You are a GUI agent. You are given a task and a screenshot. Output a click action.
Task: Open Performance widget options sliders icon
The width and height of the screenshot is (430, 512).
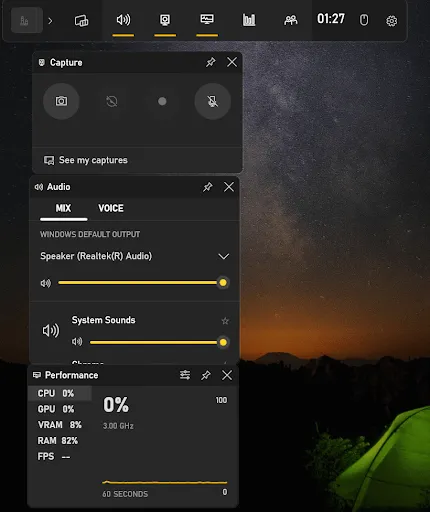click(x=185, y=375)
